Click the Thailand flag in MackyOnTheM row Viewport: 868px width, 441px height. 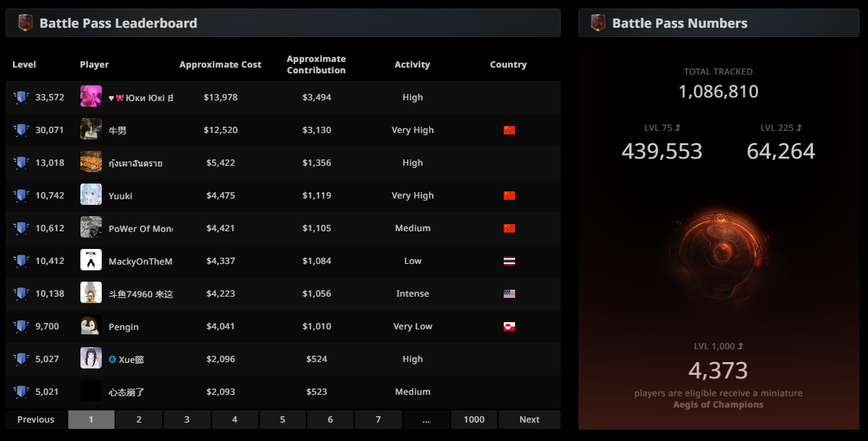pos(509,261)
